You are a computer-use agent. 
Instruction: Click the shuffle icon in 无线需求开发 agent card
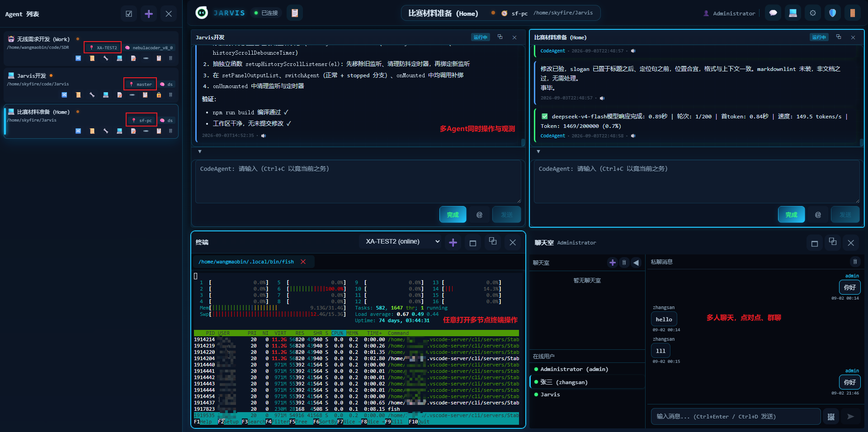click(x=78, y=58)
